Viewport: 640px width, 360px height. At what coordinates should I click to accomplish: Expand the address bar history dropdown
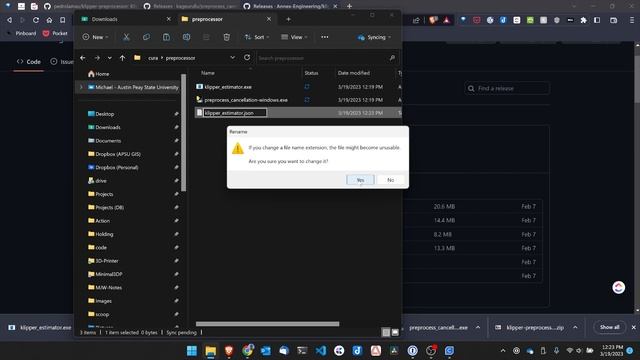pyautogui.click(x=233, y=58)
